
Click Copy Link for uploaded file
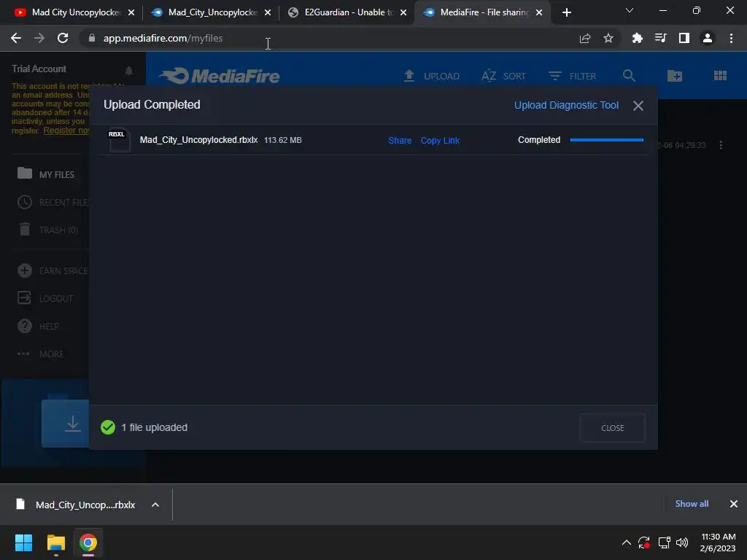[440, 141]
